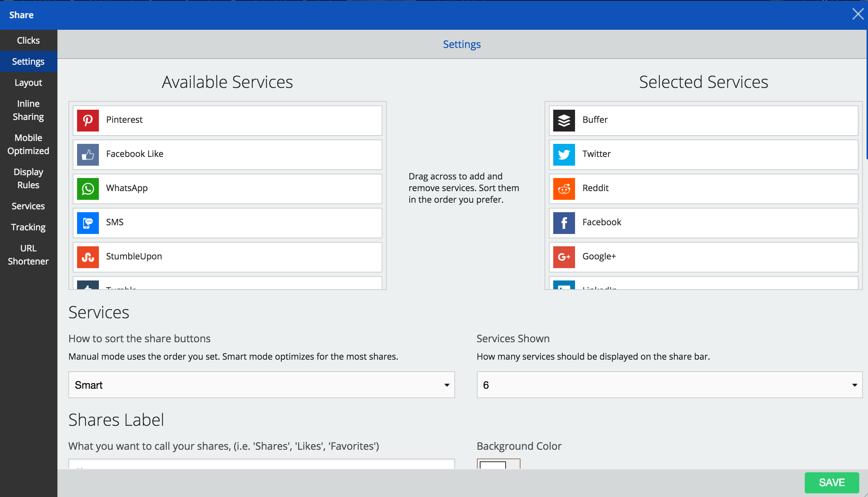The height and width of the screenshot is (497, 868).
Task: Click the SMS icon
Action: pyautogui.click(x=88, y=223)
